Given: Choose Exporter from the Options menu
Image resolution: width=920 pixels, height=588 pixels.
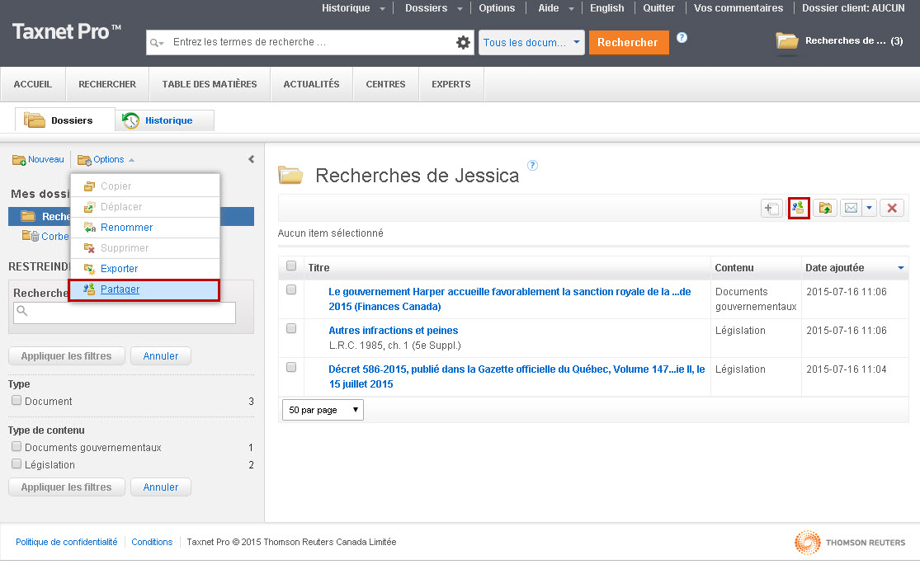Looking at the screenshot, I should point(145,269).
